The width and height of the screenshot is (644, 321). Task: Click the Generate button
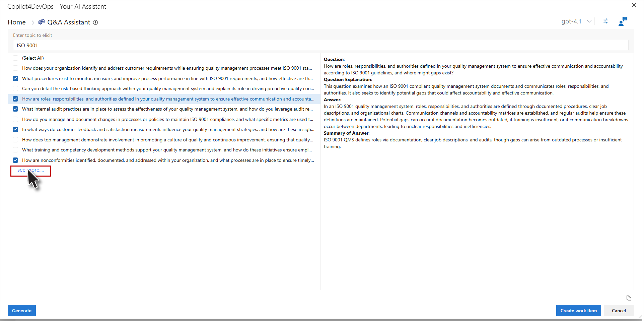coord(22,311)
